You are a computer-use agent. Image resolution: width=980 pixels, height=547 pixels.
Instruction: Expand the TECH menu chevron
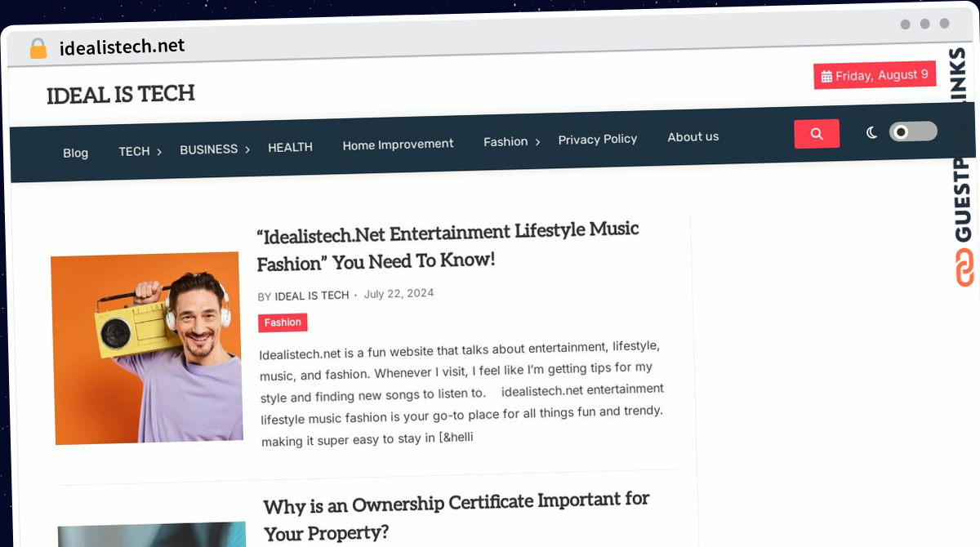tap(159, 152)
